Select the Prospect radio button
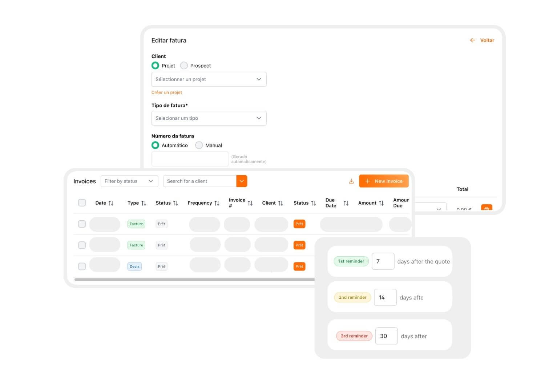 [184, 65]
